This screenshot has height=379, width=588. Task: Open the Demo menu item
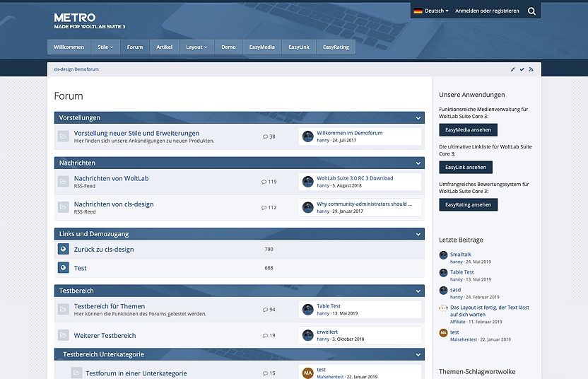coord(228,47)
